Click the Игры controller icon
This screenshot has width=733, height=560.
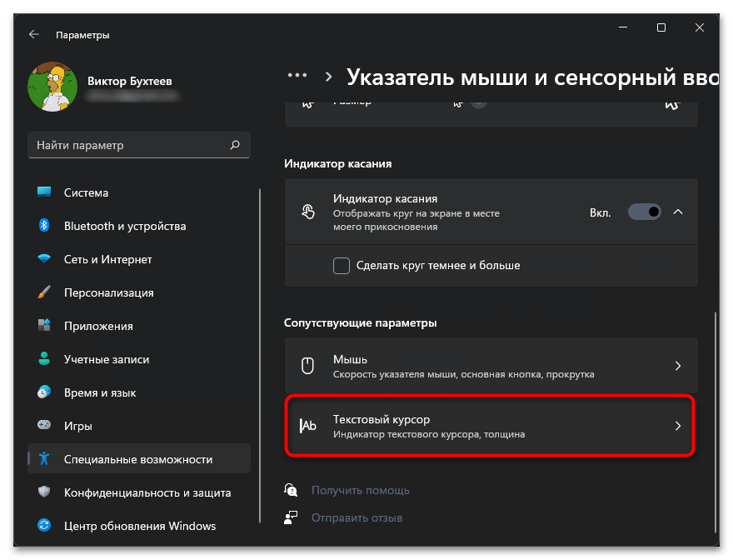click(x=45, y=426)
